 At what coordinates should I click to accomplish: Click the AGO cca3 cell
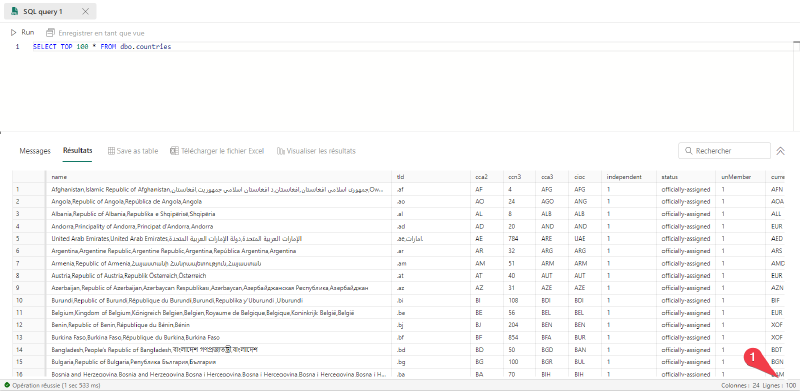553,202
